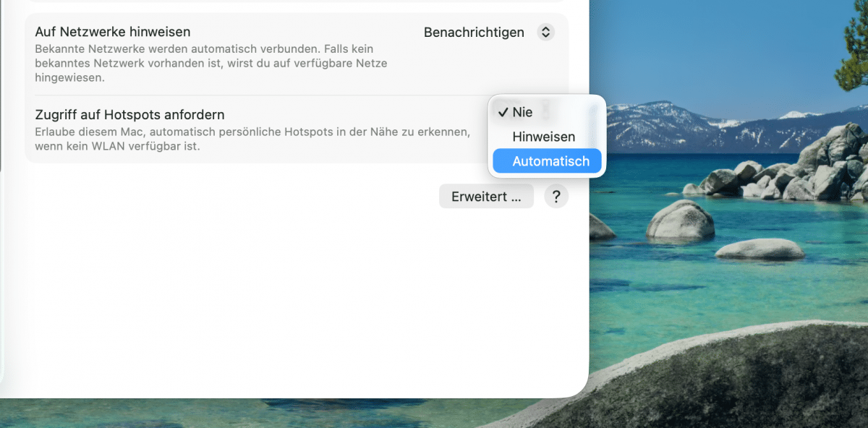Click the flat rock in the lake
868x428 pixels.
pos(759,249)
